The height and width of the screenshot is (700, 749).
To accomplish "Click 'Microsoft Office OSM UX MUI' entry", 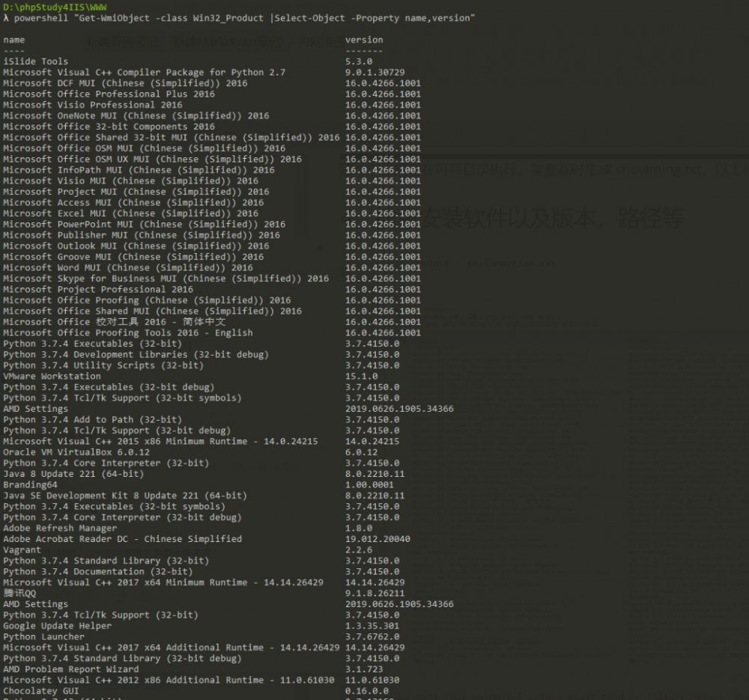I will point(152,159).
